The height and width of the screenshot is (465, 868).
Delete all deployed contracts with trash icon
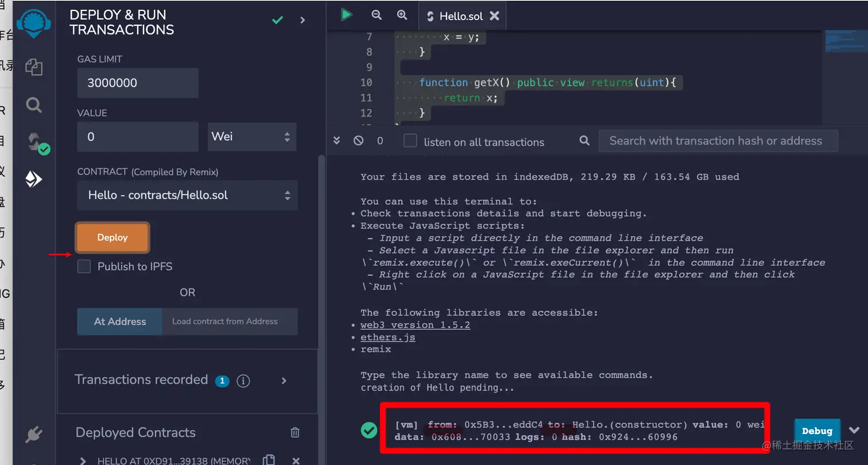point(295,432)
